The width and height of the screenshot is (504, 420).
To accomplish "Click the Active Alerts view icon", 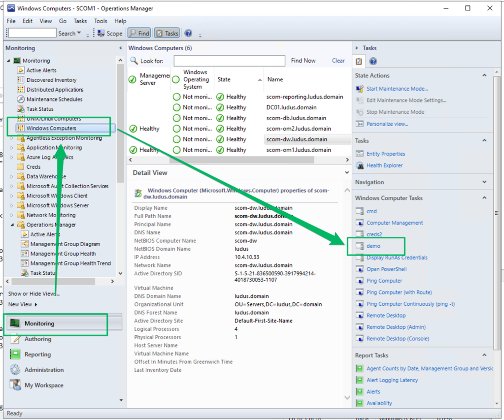I will [x=21, y=70].
